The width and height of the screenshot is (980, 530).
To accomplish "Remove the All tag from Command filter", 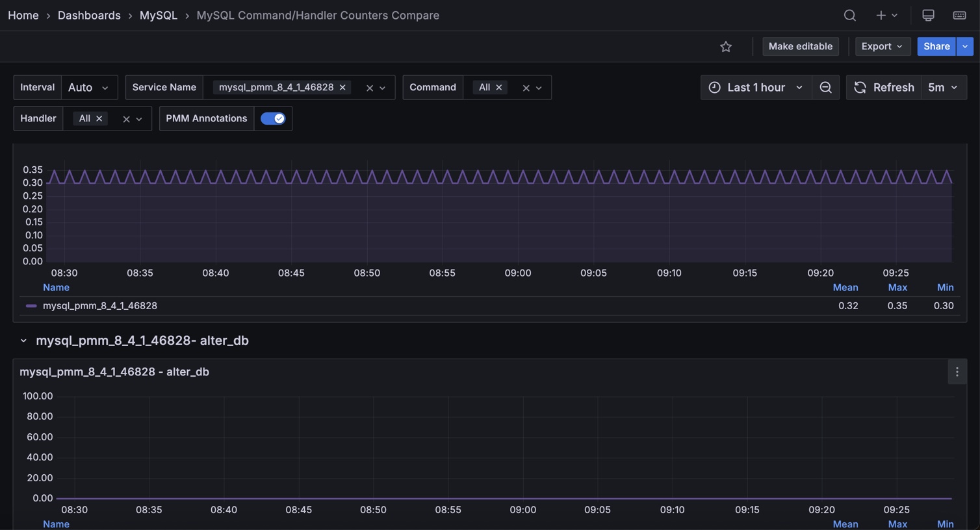I will click(x=499, y=88).
